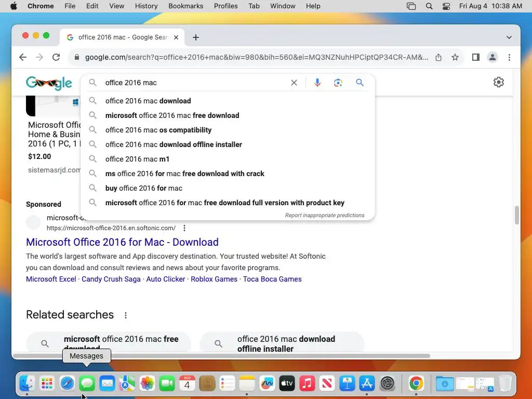Image resolution: width=532 pixels, height=399 pixels.
Task: Go back to the previous page
Action: pyautogui.click(x=23, y=57)
